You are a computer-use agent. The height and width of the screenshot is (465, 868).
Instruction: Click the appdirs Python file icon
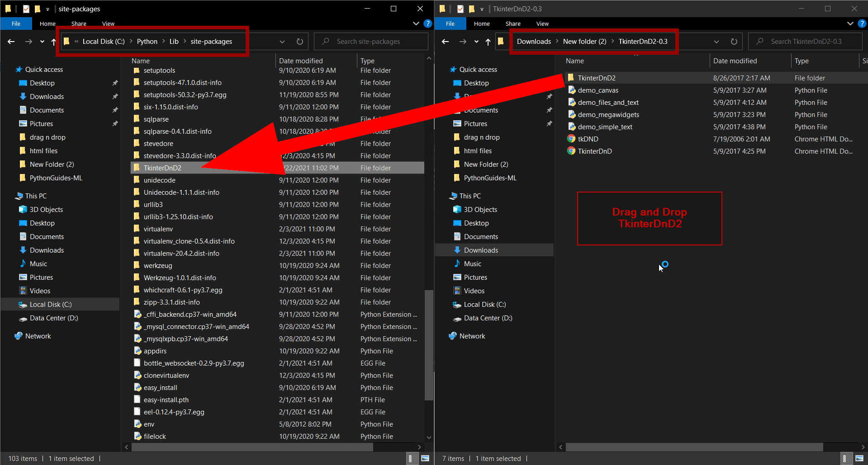[138, 351]
